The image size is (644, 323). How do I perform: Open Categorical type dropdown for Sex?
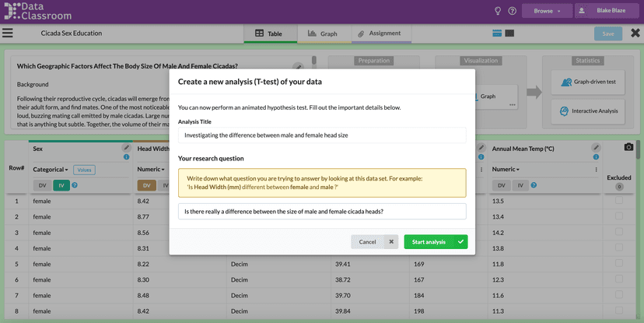(51, 170)
